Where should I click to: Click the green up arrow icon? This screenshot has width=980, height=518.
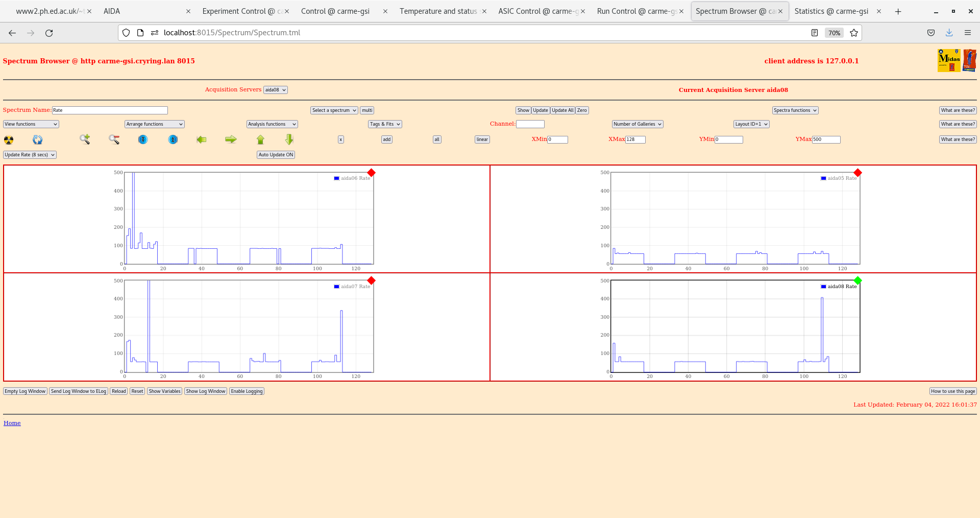point(260,139)
